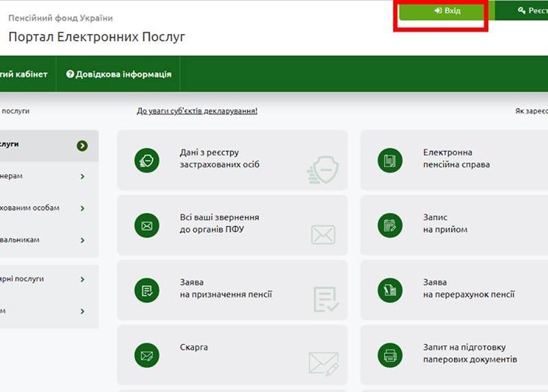Click the icon for Заява на перерахунок пенсії
548x392 pixels.
(x=390, y=290)
